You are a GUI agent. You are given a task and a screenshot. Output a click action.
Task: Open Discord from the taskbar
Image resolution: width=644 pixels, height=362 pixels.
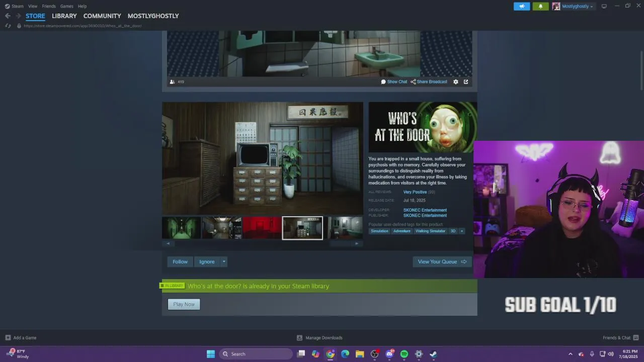click(x=389, y=354)
